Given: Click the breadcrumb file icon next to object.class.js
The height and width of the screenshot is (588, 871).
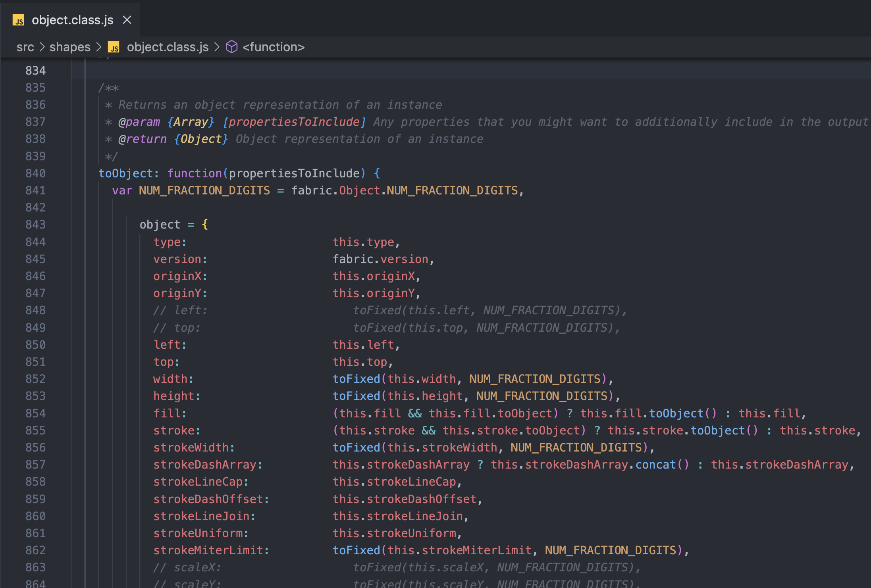Looking at the screenshot, I should point(114,47).
